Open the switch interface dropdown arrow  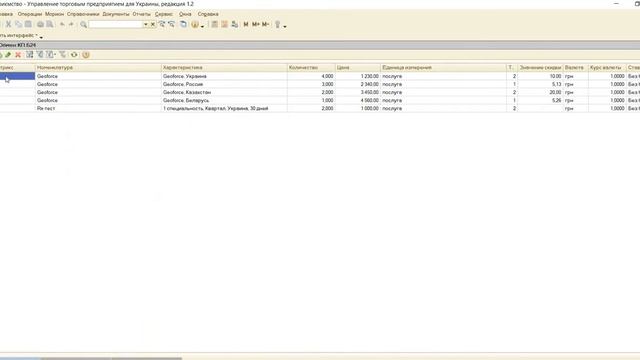coord(41,37)
